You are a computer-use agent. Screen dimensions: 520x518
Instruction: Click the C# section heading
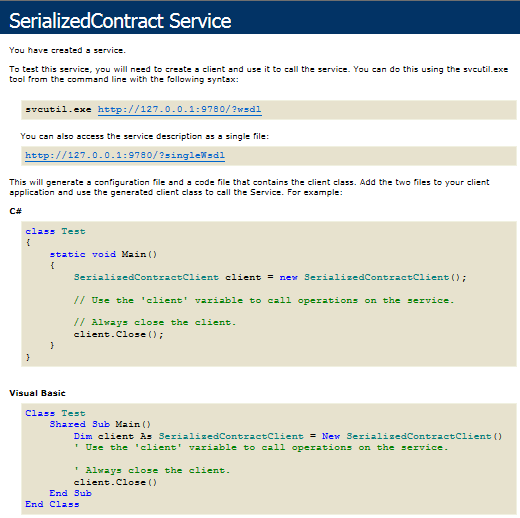(15, 211)
